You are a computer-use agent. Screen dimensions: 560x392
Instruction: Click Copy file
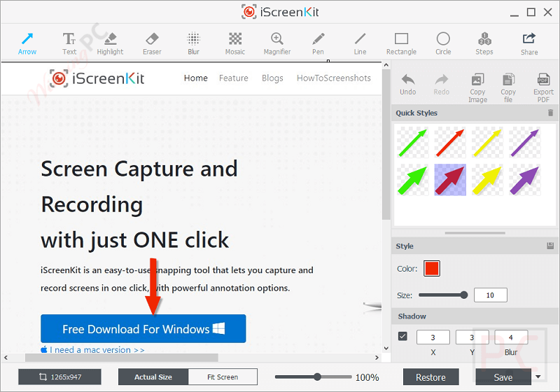pyautogui.click(x=508, y=87)
